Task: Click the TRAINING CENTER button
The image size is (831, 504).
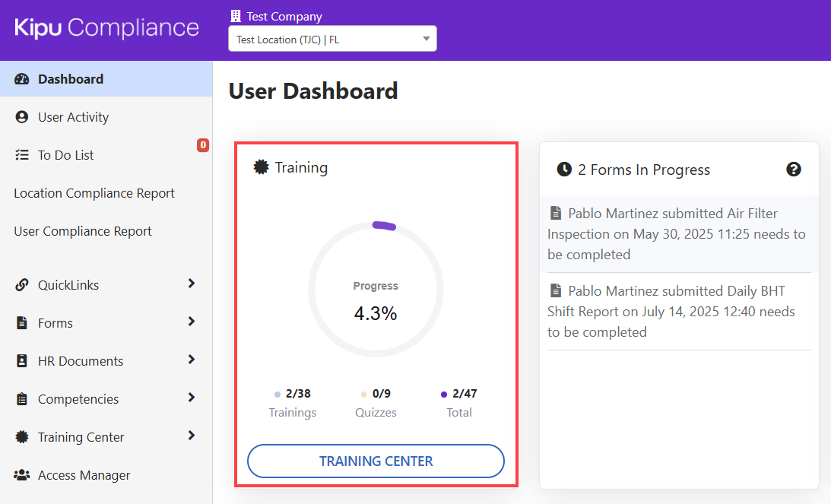Action: coord(376,461)
